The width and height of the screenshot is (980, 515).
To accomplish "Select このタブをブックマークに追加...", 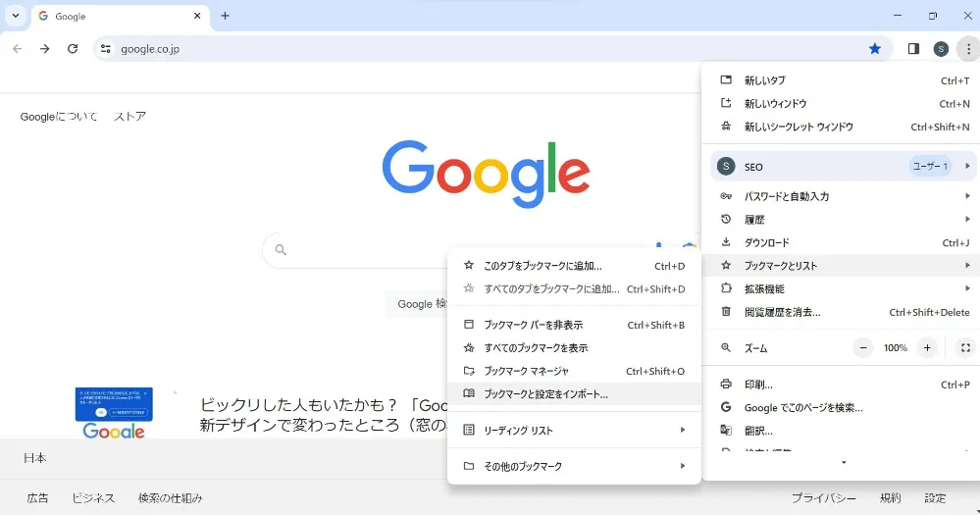I will pos(575,266).
